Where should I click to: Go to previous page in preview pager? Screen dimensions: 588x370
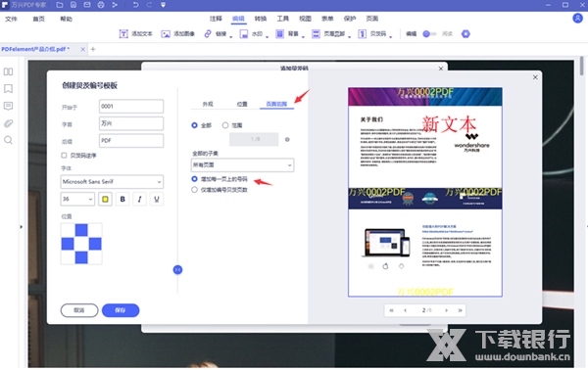406,310
